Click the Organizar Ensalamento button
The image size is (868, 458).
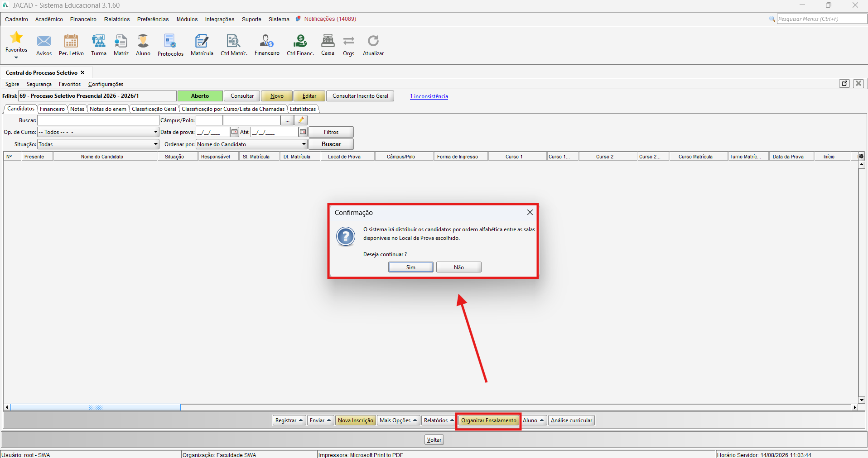489,420
